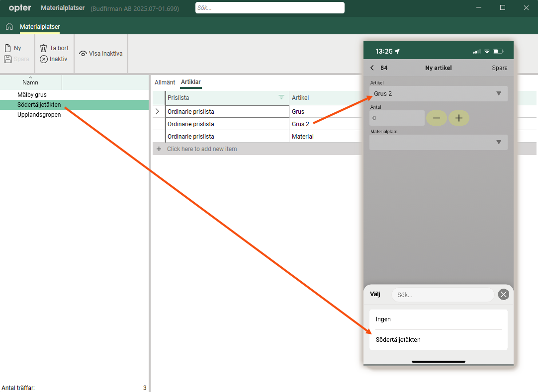Click the Inaktiv circle-x icon
This screenshot has width=538, height=392.
44,59
